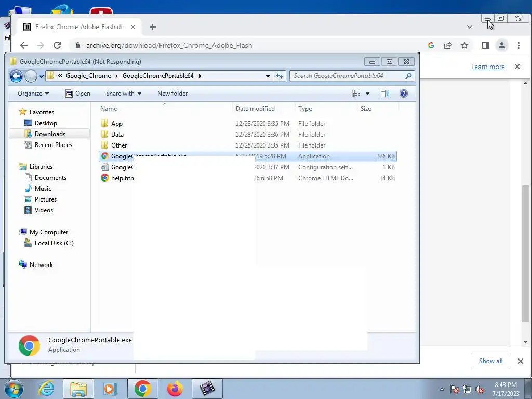Select My Computer in navigation pane
The image size is (532, 399).
click(x=44, y=232)
